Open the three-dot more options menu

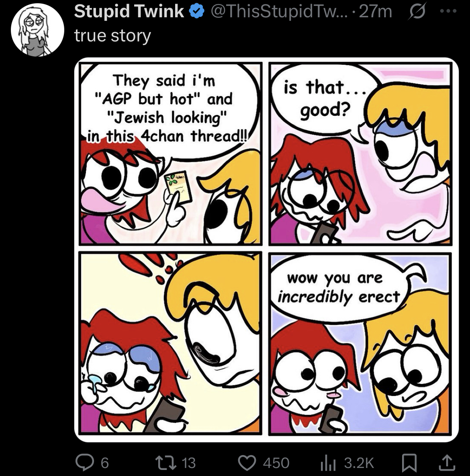point(448,11)
